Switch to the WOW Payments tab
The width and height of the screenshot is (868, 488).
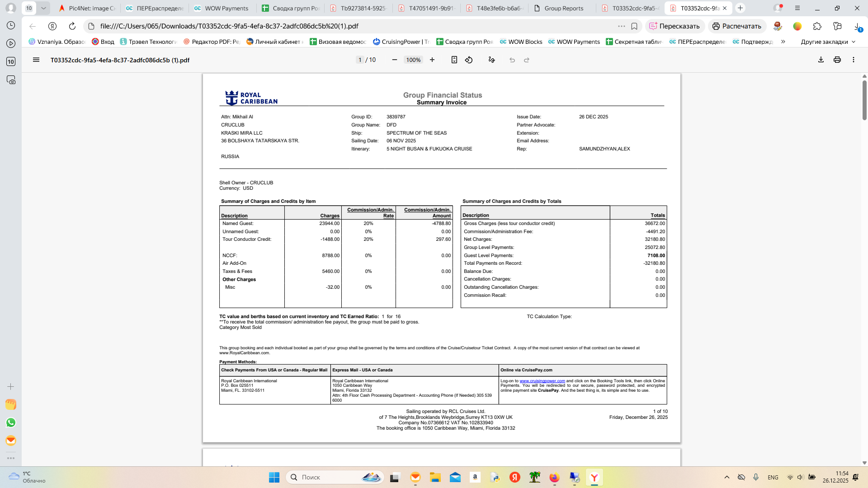point(226,8)
